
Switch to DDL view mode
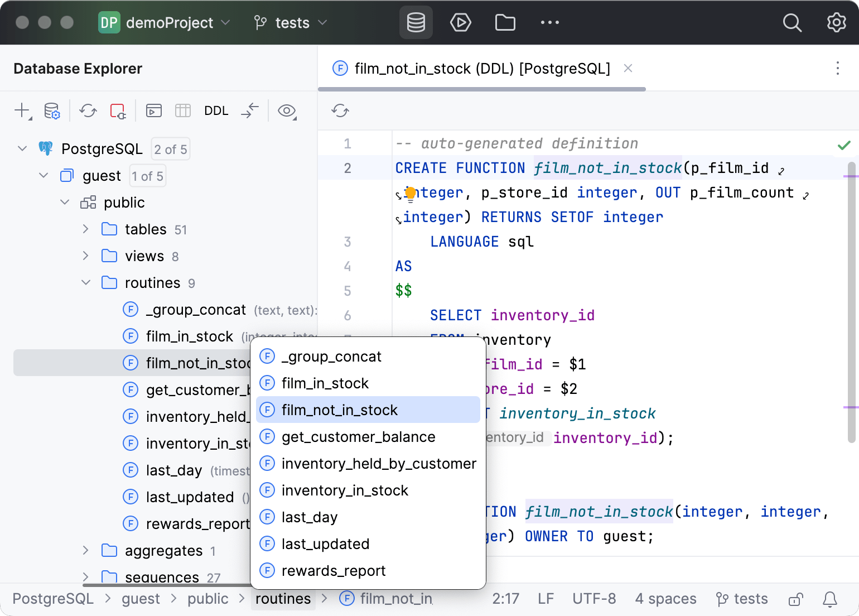point(216,110)
